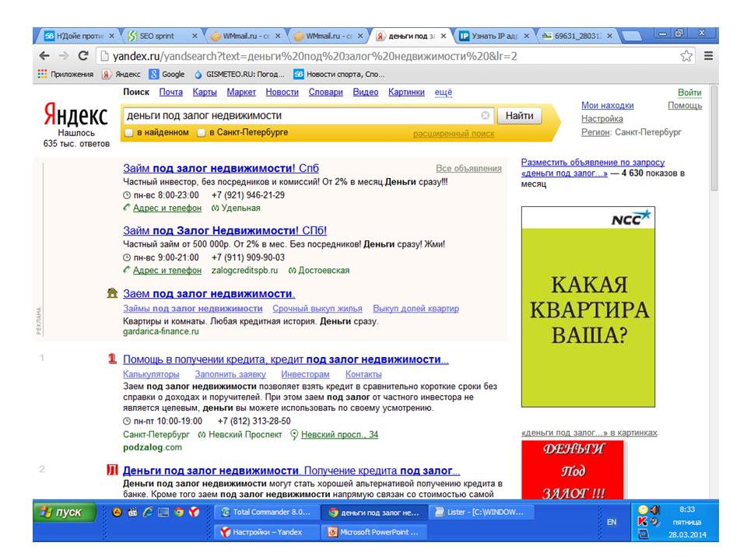Switch to Microsoft PowerPoint in the taskbar

point(374,532)
